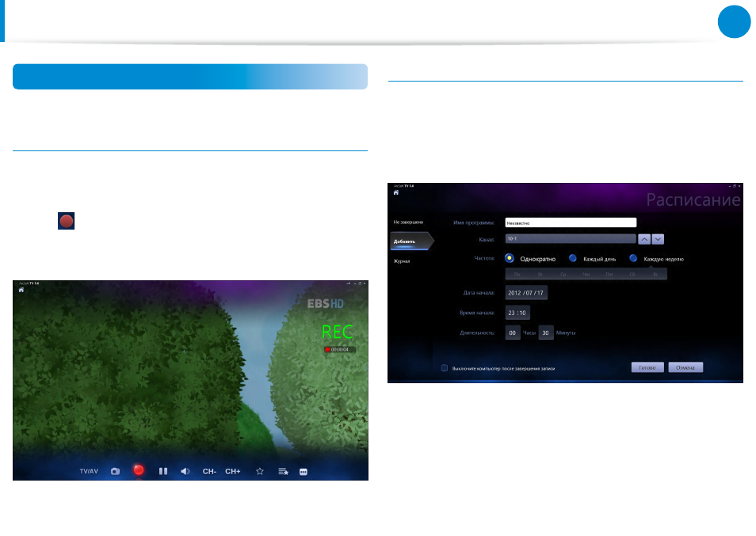Open the favorite channel list icon
Viewport: 756px width, 536px height.
(x=284, y=471)
